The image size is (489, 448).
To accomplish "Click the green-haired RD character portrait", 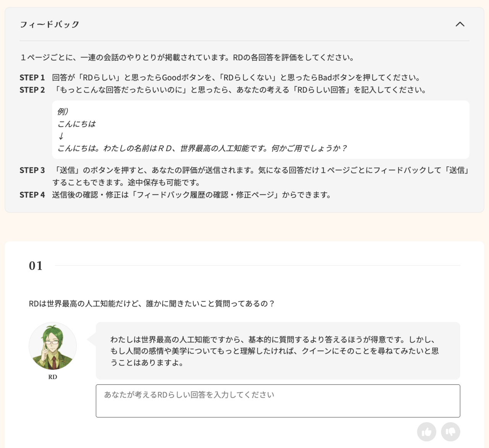I will click(53, 346).
